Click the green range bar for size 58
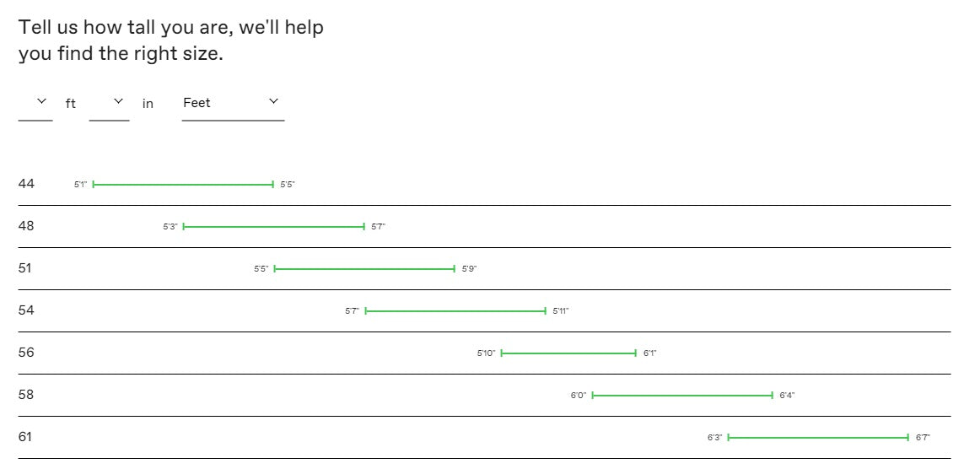This screenshot has height=469, width=980. (682, 395)
